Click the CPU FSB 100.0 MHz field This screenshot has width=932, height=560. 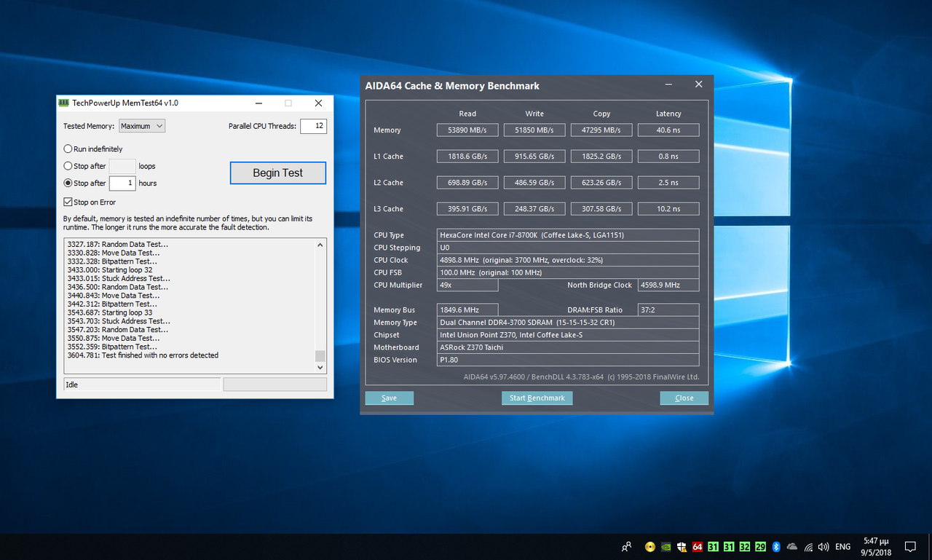[568, 272]
